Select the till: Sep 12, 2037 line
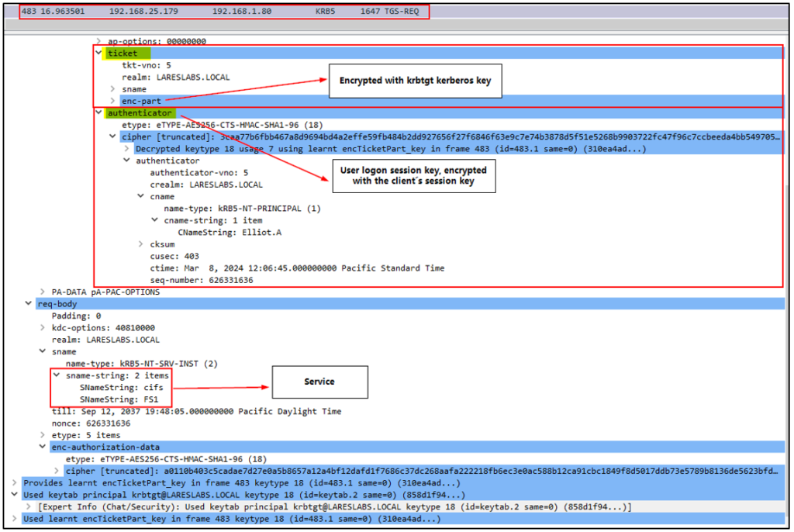The image size is (794, 532). click(196, 411)
